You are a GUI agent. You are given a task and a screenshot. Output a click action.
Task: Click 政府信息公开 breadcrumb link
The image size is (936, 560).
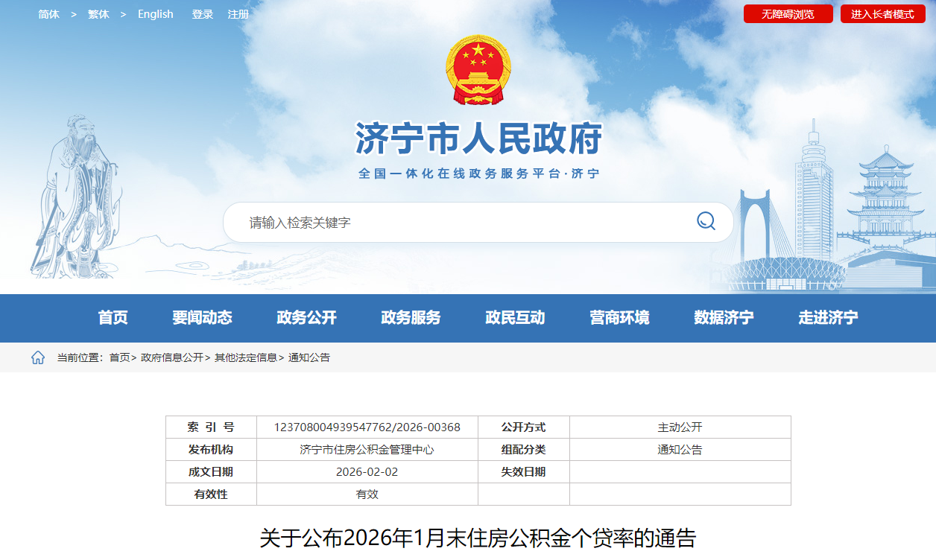pyautogui.click(x=171, y=357)
